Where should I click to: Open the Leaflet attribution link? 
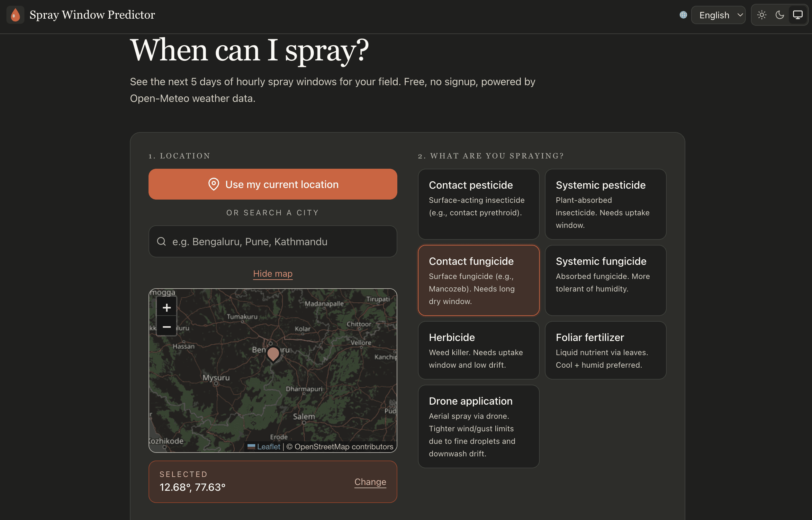click(x=268, y=446)
